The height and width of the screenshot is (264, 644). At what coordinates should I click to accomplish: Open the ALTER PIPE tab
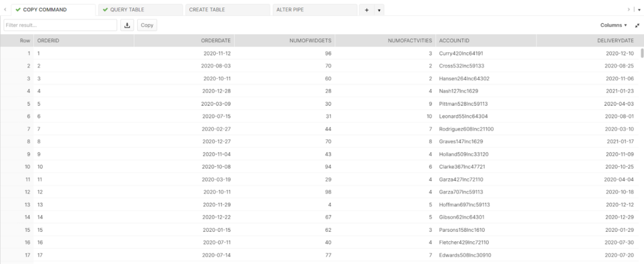coord(314,10)
